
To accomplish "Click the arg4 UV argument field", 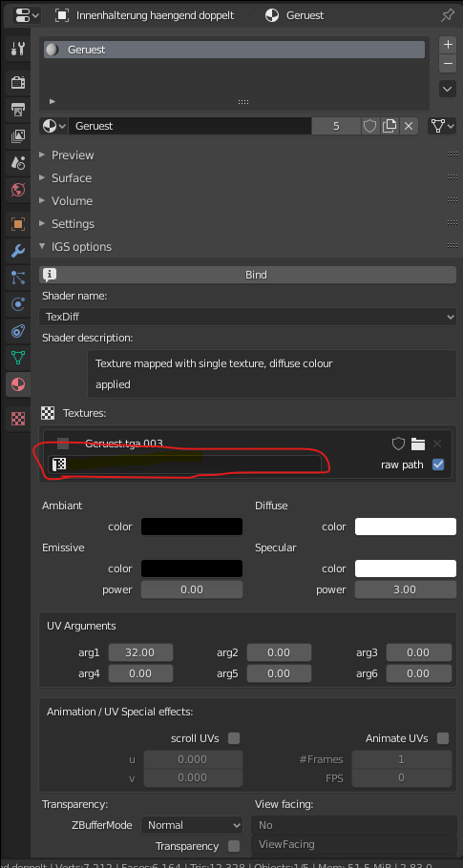I will (140, 673).
